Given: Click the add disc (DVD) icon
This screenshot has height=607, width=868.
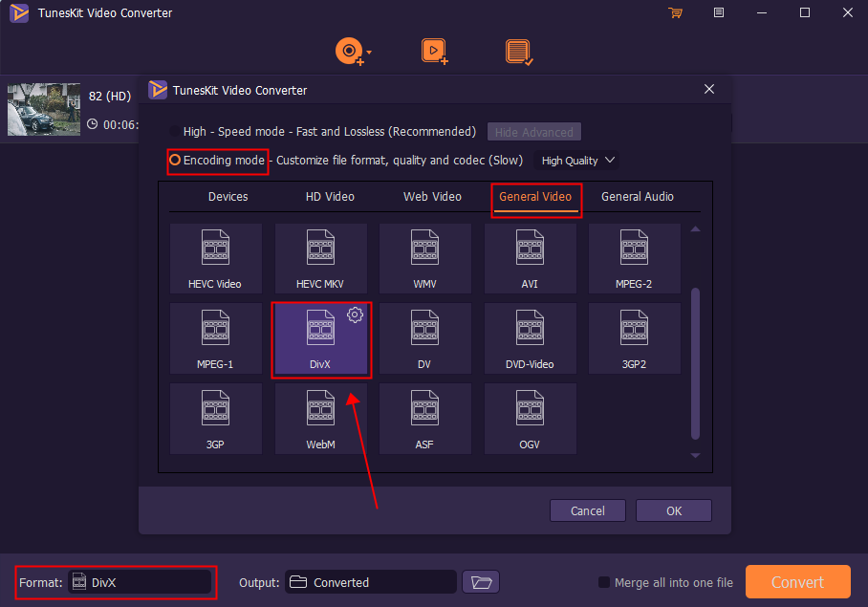Looking at the screenshot, I should [349, 52].
